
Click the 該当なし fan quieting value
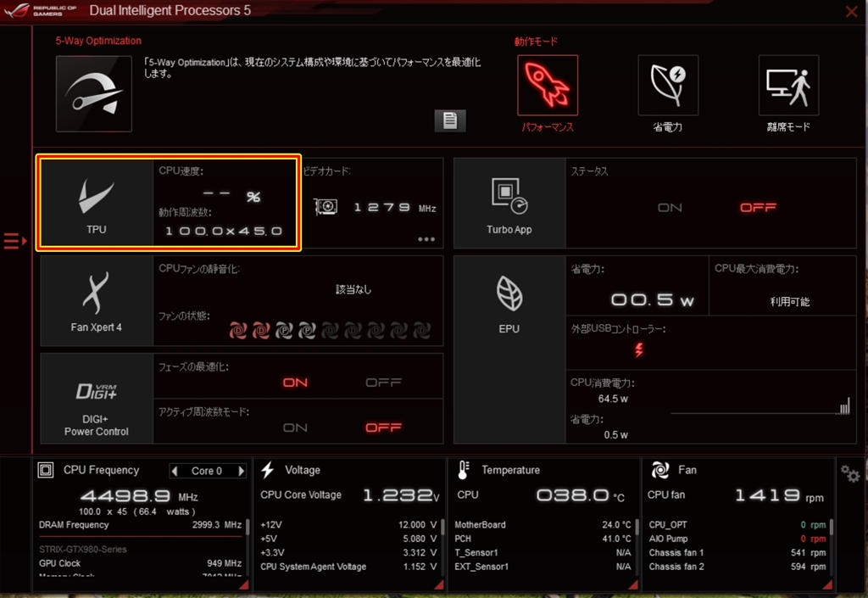click(353, 289)
